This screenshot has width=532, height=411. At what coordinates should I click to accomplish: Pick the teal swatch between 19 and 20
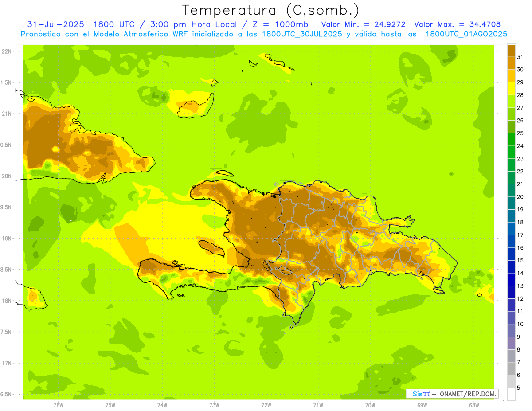[x=511, y=203]
